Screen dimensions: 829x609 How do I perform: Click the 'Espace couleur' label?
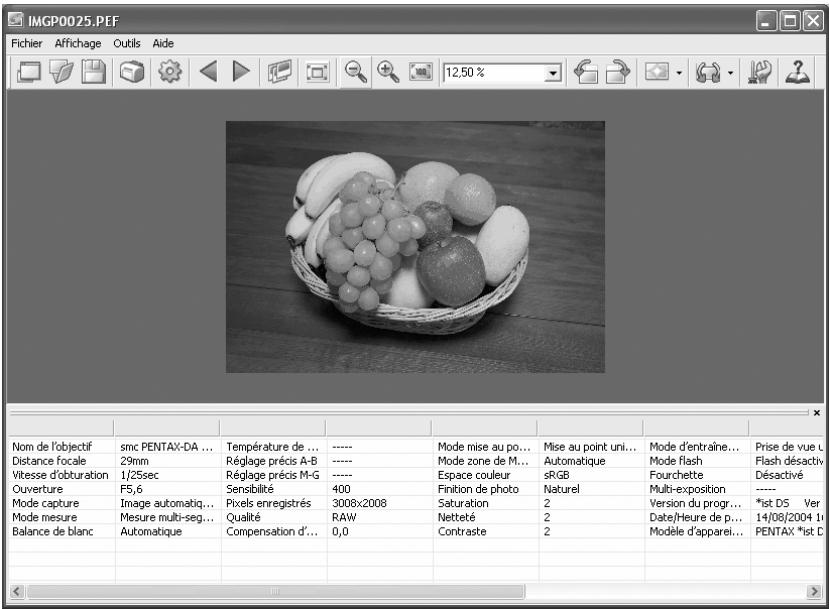tap(474, 475)
